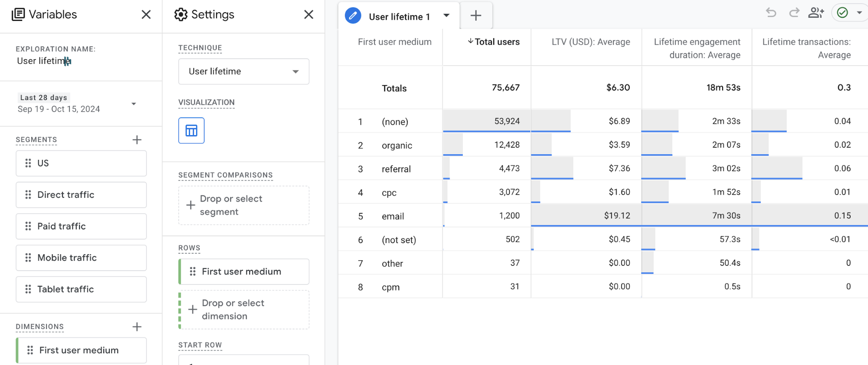The width and height of the screenshot is (868, 365).
Task: Click Drop or select segment area
Action: (x=244, y=206)
